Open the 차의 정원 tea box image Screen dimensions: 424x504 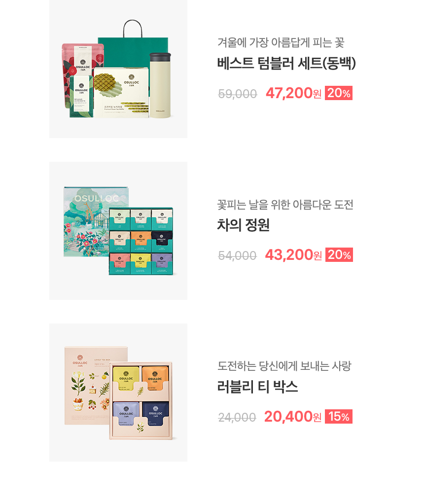(118, 231)
